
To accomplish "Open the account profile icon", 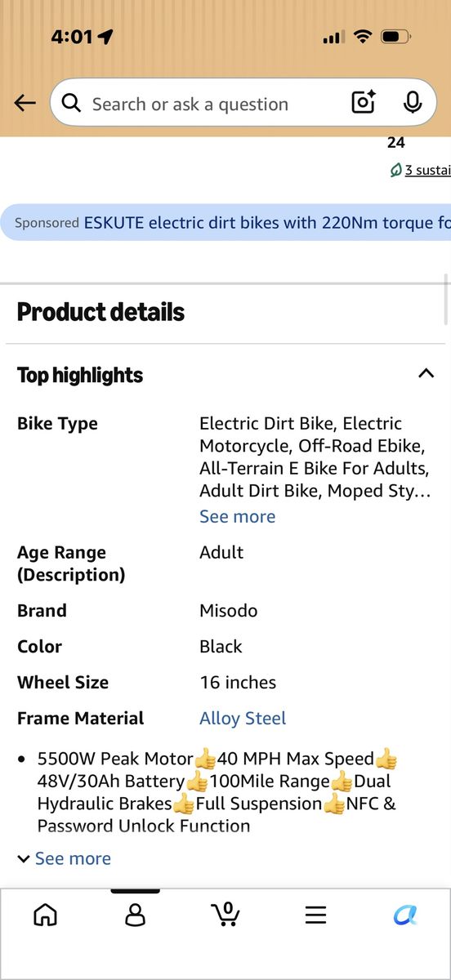I will pyautogui.click(x=136, y=915).
